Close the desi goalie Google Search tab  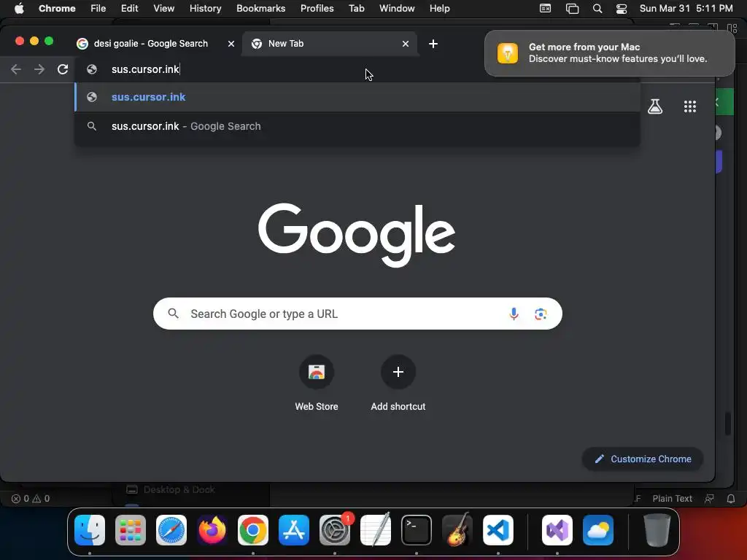coord(231,44)
